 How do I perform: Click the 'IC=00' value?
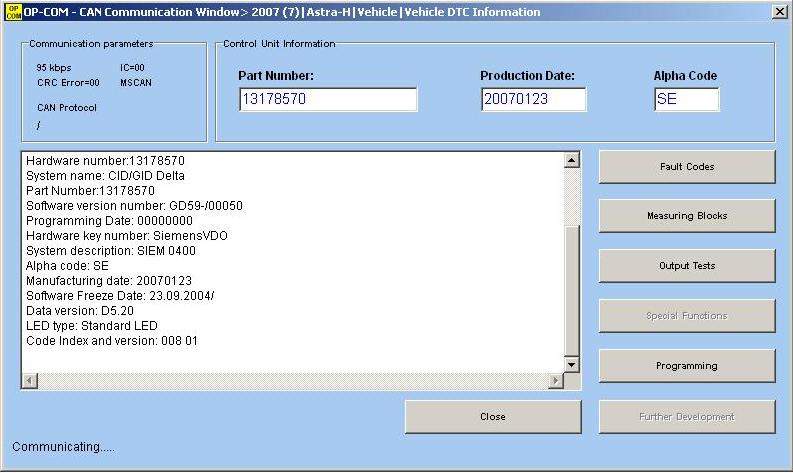click(133, 68)
